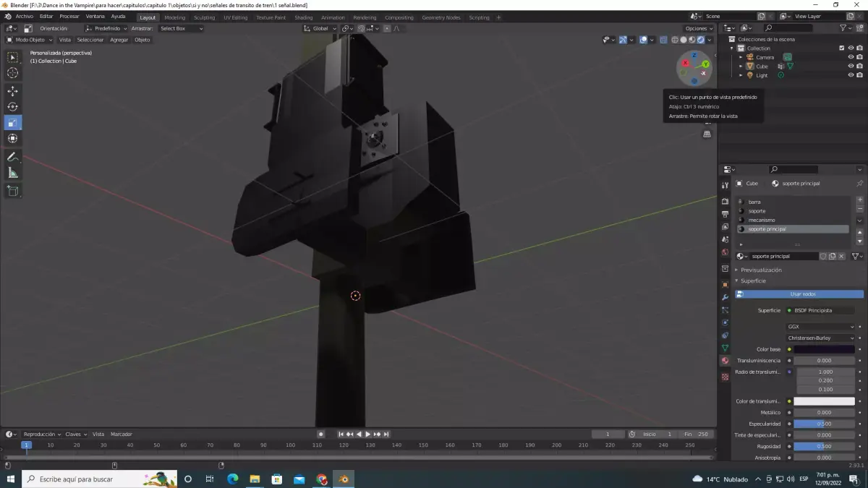Click the Y axis on navigation gizmo
The image size is (868, 488).
(x=705, y=64)
